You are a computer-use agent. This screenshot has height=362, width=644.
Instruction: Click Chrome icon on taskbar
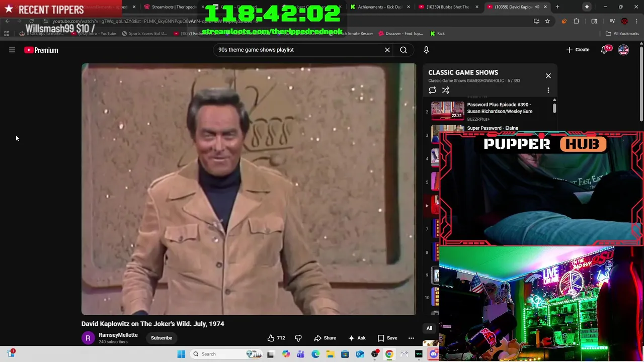[x=389, y=354]
